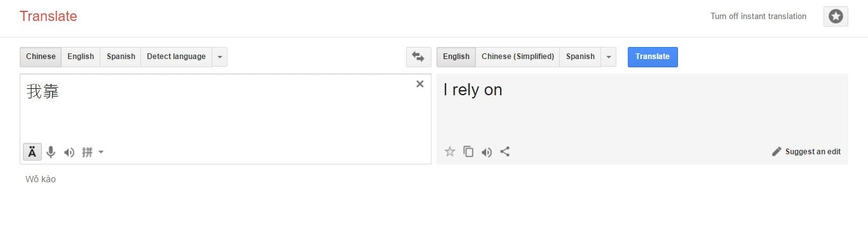The height and width of the screenshot is (247, 868).
Task: Click the blue Translate button
Action: 653,57
